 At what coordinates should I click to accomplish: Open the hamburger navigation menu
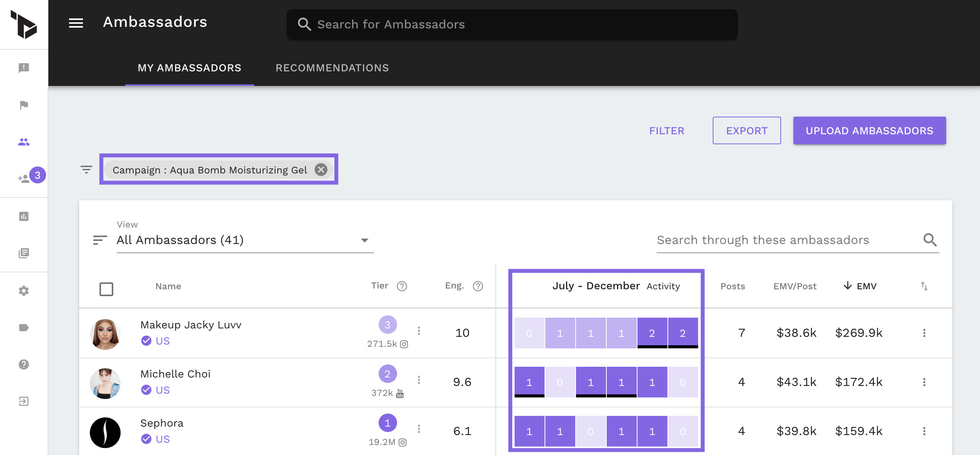76,23
